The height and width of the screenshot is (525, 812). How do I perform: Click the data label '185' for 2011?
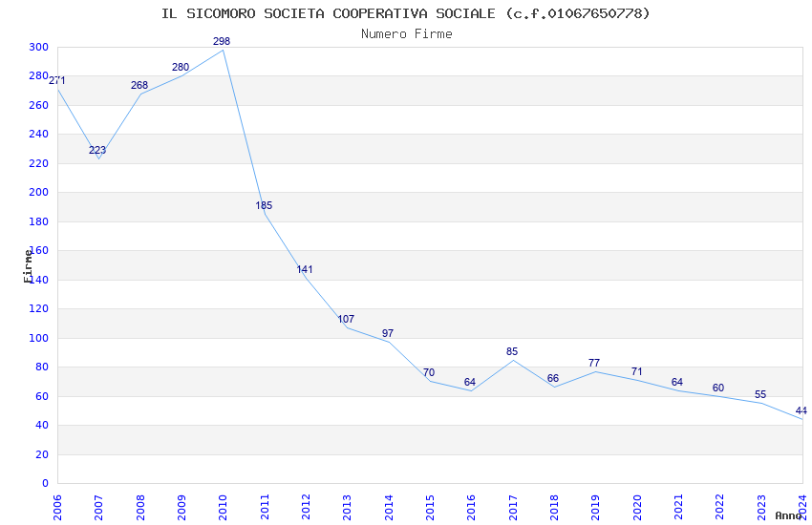[264, 206]
